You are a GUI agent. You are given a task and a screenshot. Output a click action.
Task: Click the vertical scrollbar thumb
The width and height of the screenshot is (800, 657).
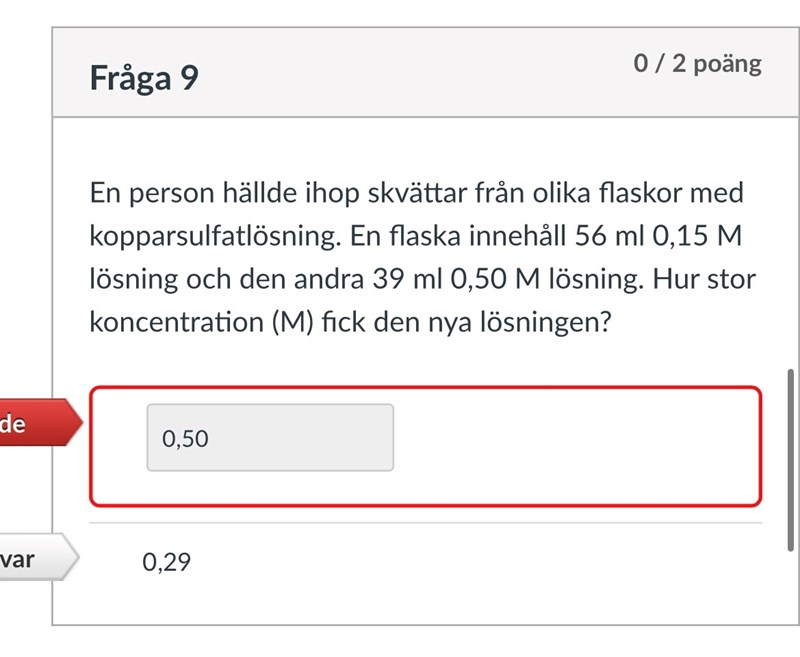(x=793, y=458)
